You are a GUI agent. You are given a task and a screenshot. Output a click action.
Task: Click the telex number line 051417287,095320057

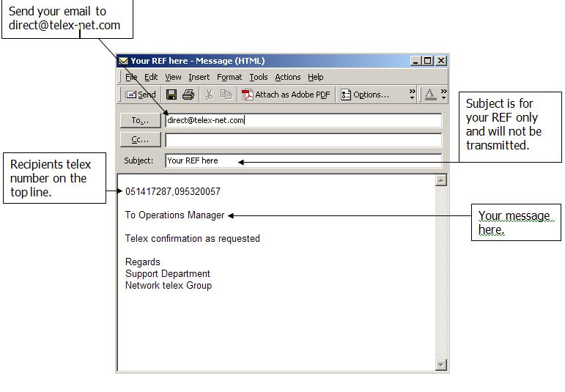point(173,191)
